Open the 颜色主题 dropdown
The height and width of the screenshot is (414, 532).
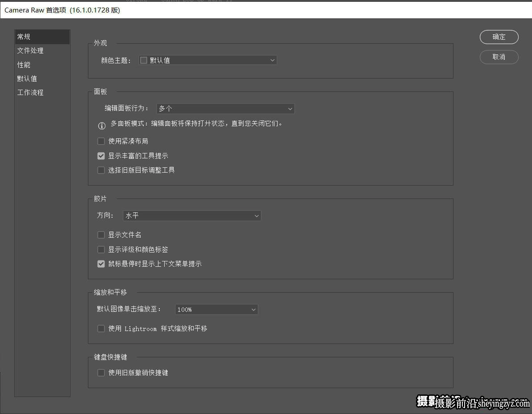[208, 60]
